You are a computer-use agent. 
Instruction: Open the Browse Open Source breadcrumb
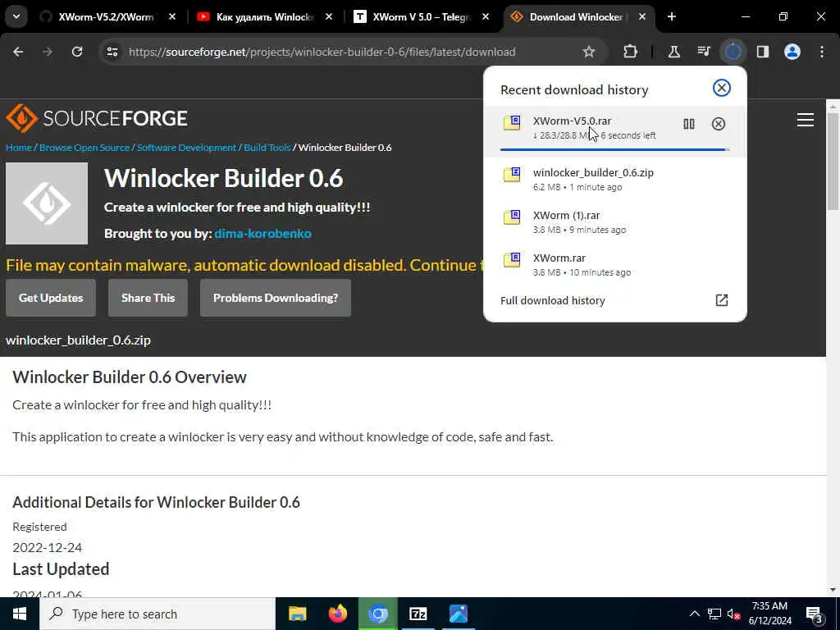point(84,148)
